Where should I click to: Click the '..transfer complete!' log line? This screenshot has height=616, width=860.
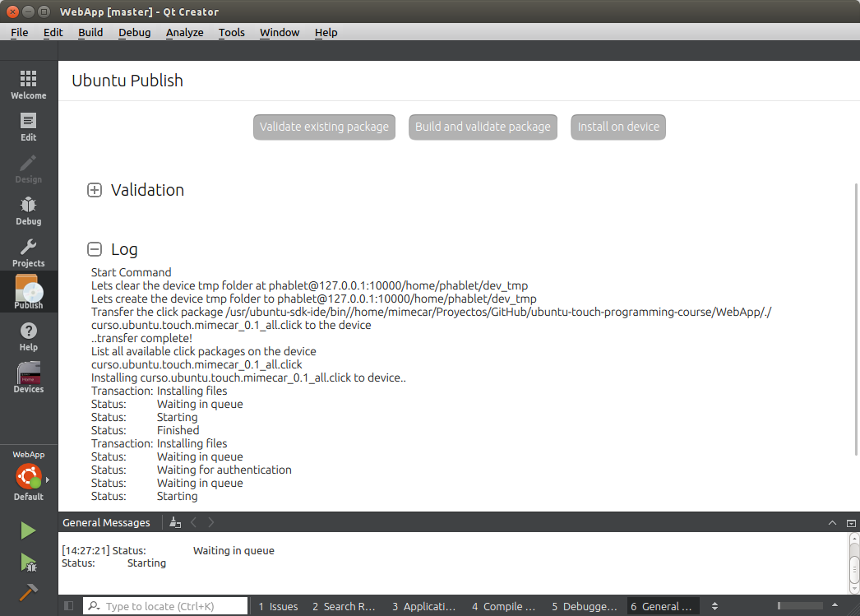coord(141,338)
